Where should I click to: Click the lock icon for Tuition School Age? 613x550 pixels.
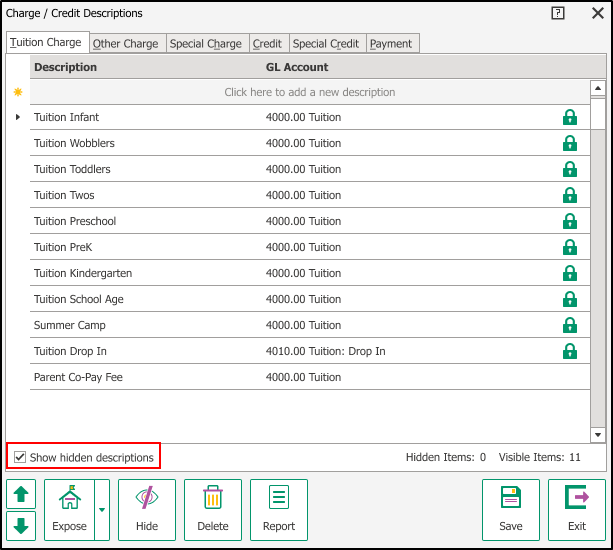tap(570, 299)
